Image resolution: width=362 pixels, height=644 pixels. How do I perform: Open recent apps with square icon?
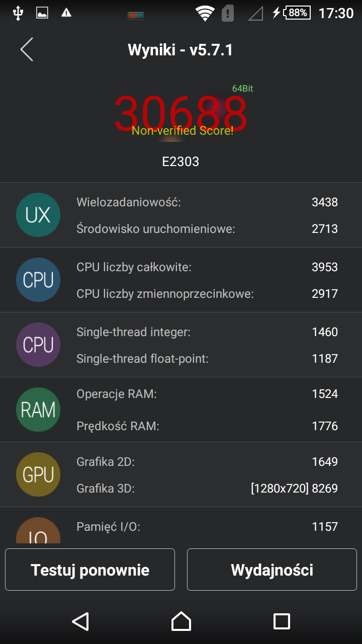(282, 621)
